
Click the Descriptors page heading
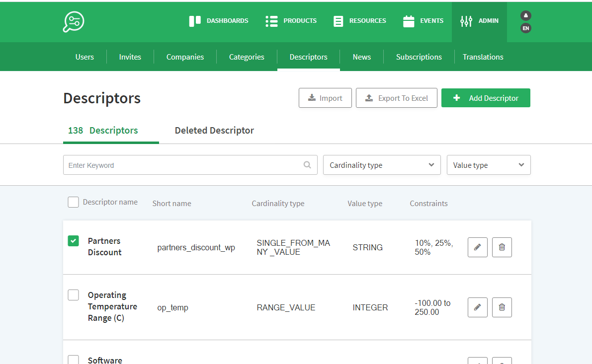point(102,98)
